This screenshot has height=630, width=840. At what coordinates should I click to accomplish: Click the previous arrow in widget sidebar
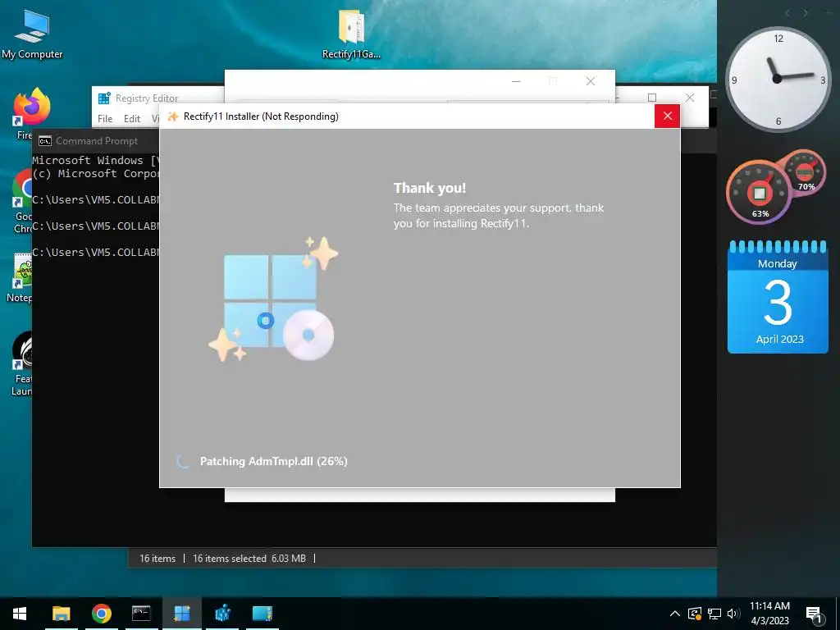[787, 13]
